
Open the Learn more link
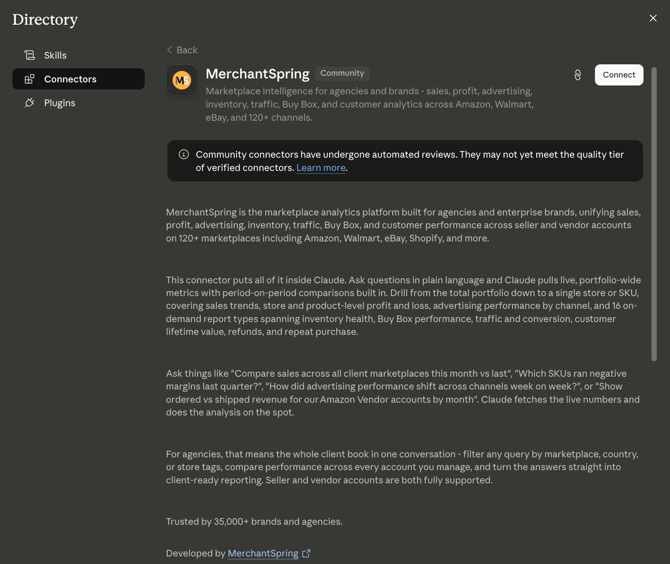(x=321, y=168)
